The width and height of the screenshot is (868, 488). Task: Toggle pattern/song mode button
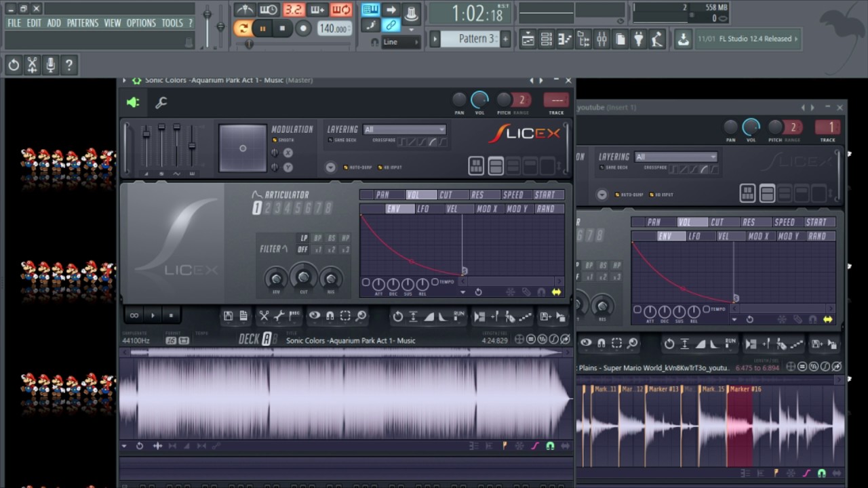(243, 28)
